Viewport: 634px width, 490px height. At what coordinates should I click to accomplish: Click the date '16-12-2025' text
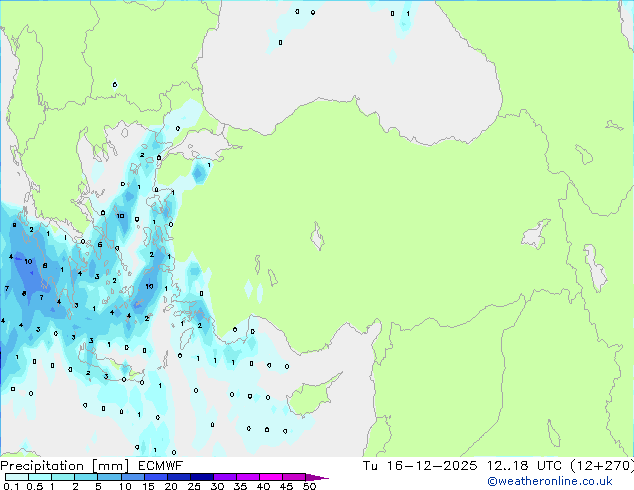[431, 466]
